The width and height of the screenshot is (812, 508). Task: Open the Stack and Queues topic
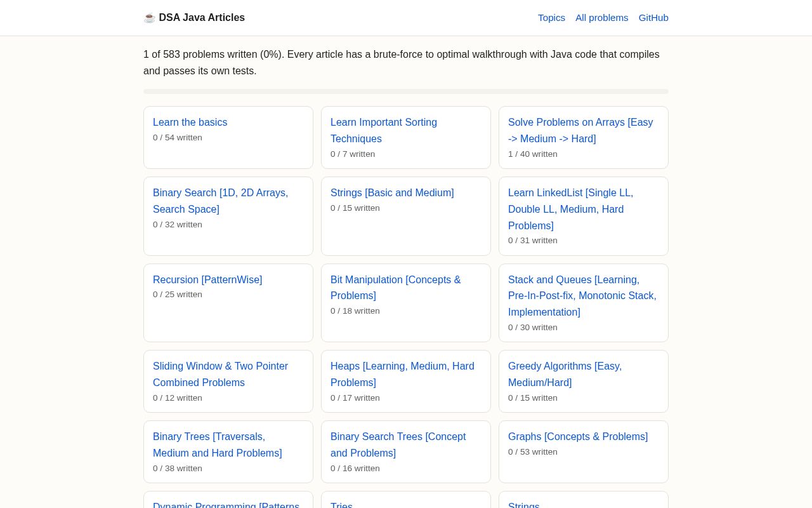(x=582, y=296)
